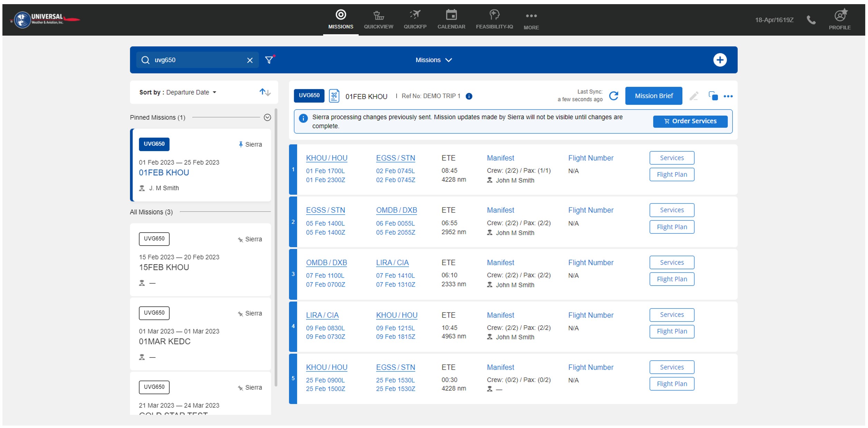Screen dimensions: 868x428
Task: Click the phone contact icon
Action: [811, 20]
